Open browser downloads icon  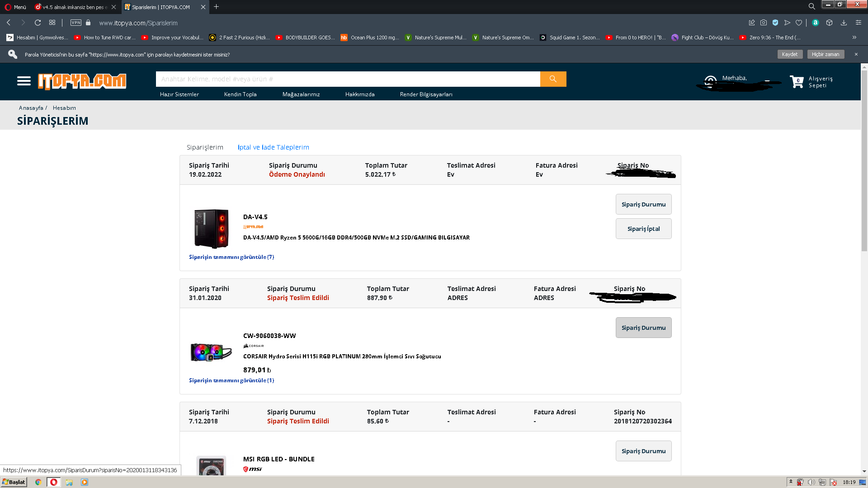(x=844, y=23)
